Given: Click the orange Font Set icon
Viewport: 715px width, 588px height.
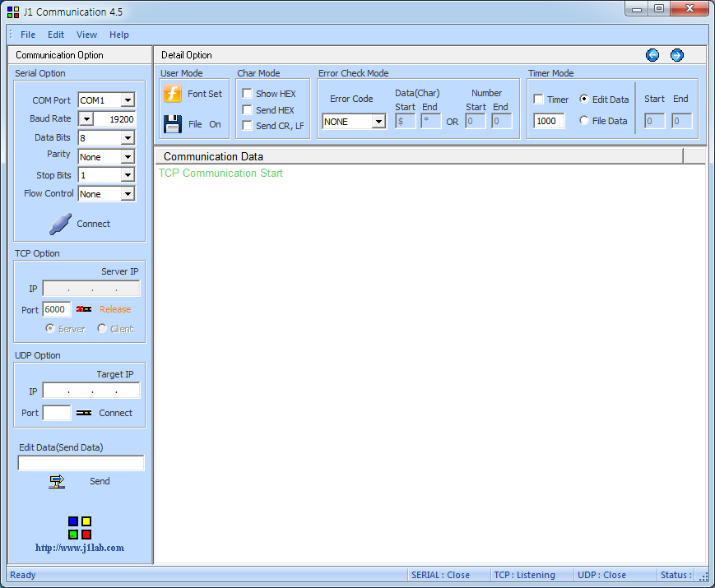Looking at the screenshot, I should 173,94.
